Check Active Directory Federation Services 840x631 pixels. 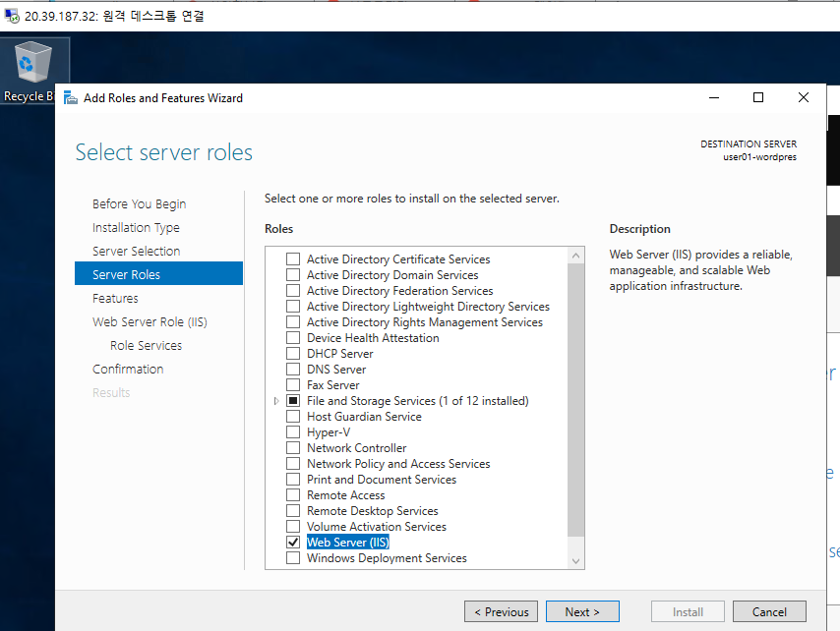(293, 291)
